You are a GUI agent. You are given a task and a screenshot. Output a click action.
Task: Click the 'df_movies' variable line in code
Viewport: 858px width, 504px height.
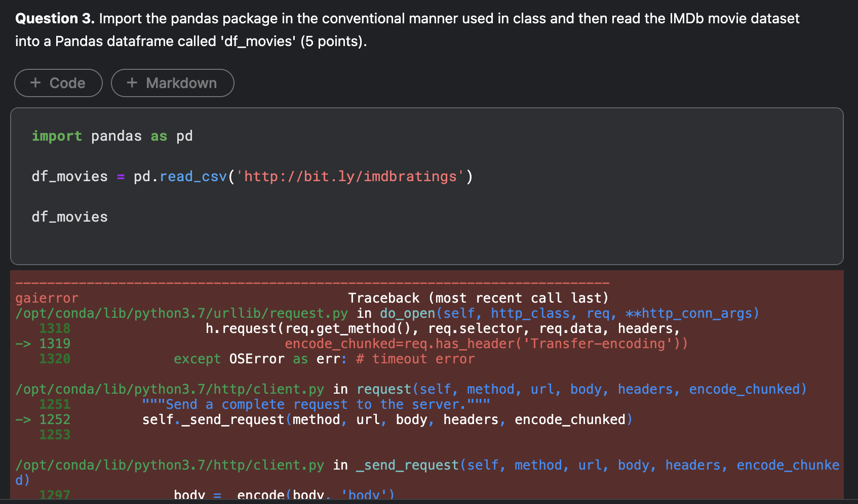click(x=69, y=217)
